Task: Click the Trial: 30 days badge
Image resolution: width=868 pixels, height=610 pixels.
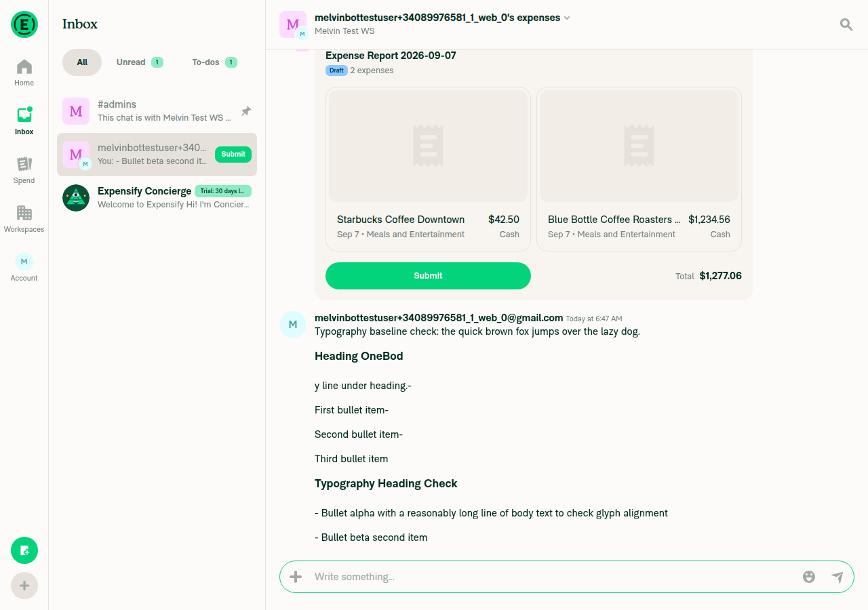Action: (223, 191)
